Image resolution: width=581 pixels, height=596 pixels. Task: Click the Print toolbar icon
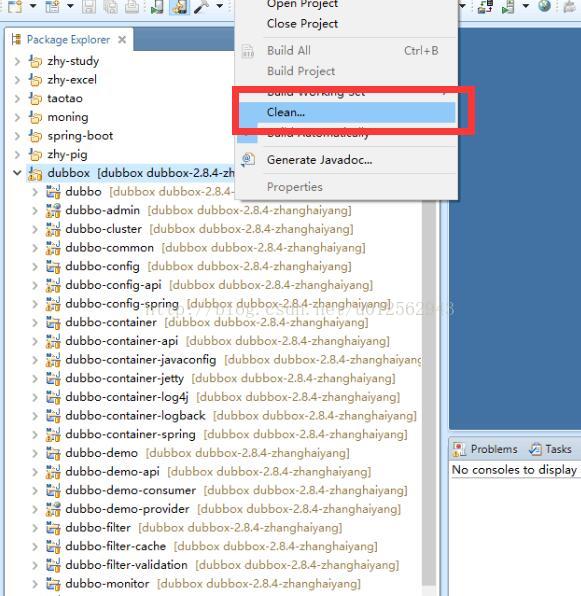tap(132, 6)
